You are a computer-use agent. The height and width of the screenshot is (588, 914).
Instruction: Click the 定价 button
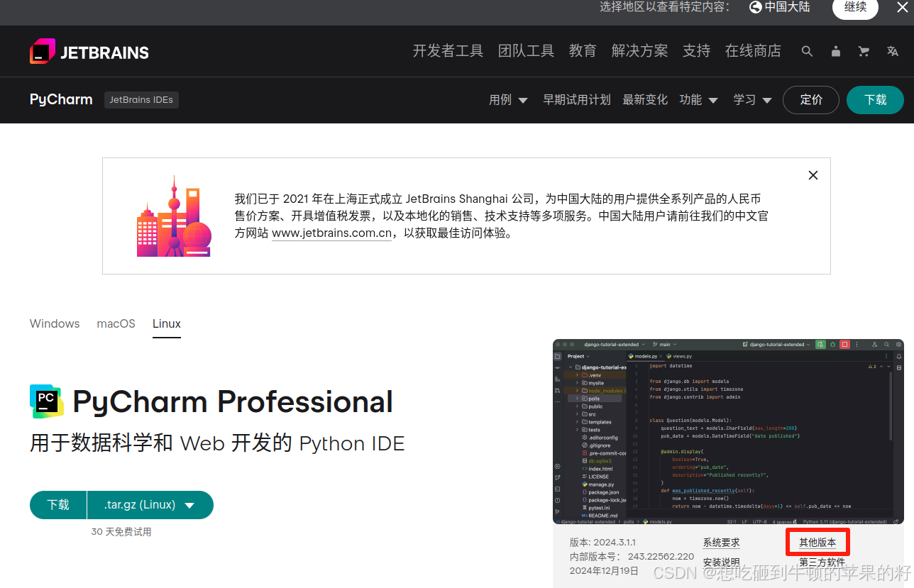click(811, 100)
